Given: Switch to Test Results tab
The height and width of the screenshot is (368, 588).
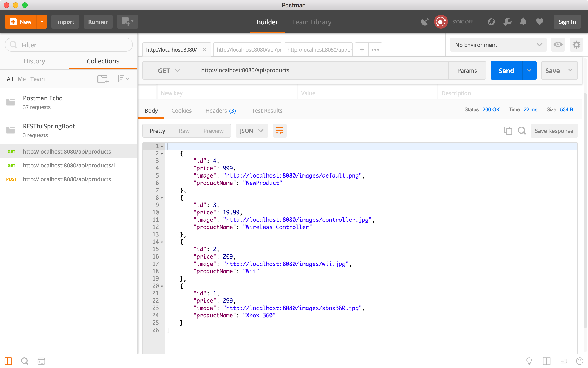Looking at the screenshot, I should (267, 111).
